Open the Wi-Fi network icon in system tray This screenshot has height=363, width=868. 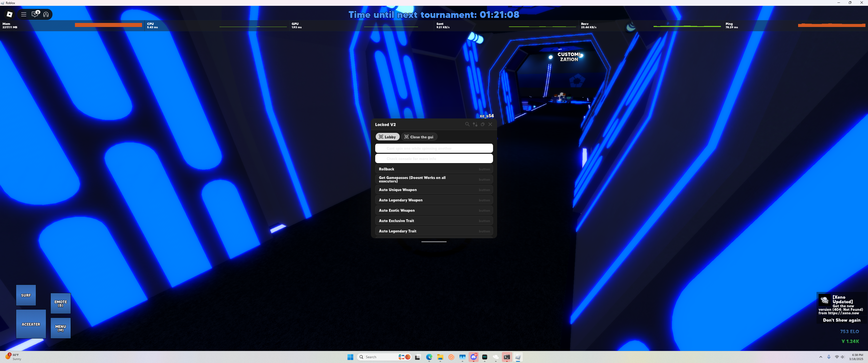point(837,357)
